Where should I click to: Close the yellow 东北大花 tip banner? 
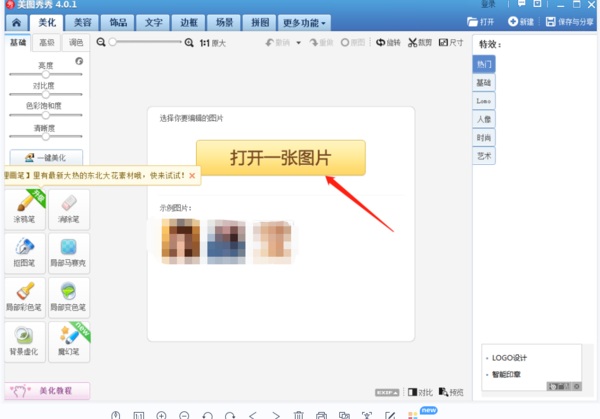pos(192,176)
